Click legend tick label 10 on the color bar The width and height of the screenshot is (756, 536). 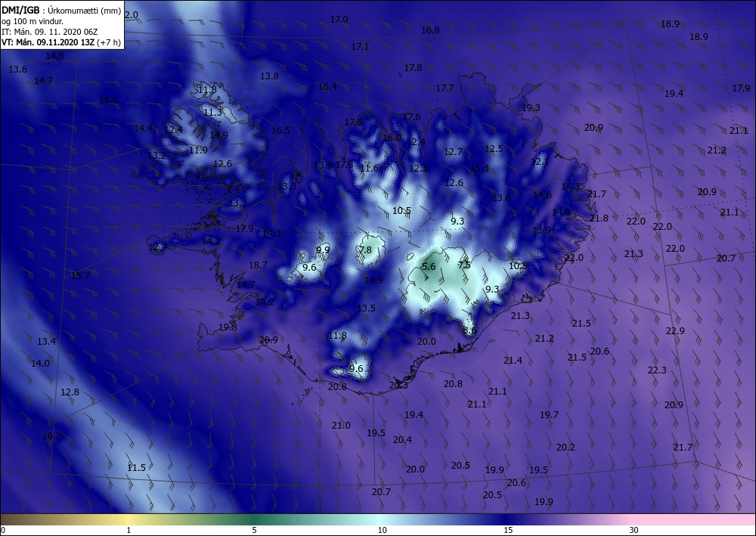(382, 530)
